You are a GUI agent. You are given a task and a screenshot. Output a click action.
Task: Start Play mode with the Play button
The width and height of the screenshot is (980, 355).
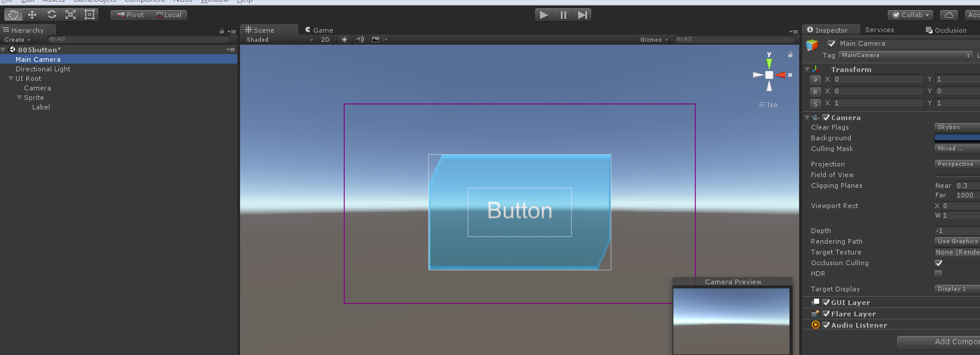(544, 15)
